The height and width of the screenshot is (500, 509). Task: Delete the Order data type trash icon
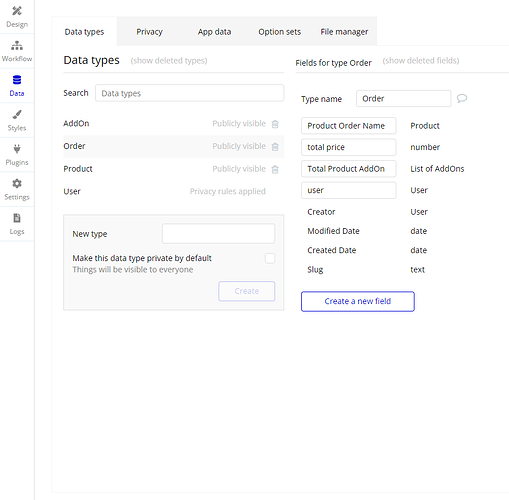(x=275, y=147)
